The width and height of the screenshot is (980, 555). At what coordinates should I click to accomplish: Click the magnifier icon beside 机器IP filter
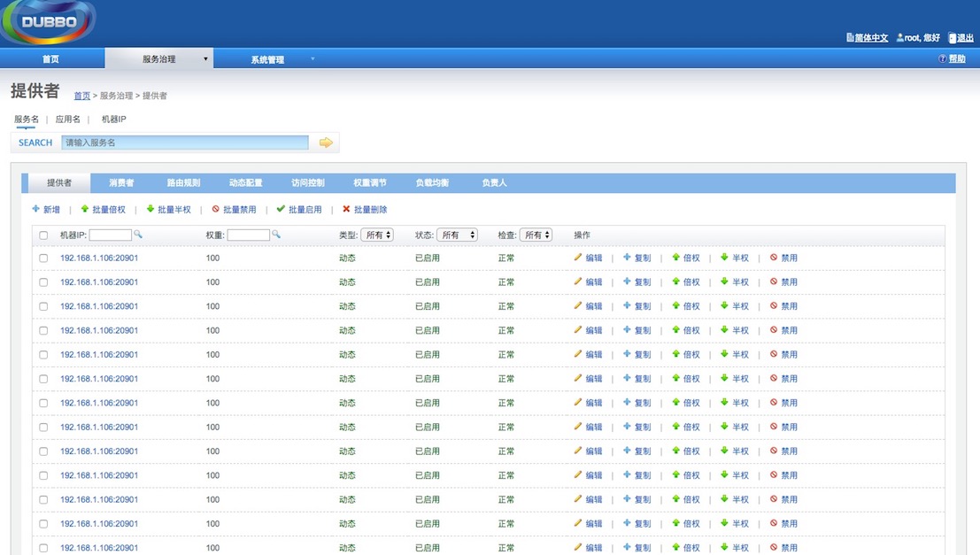140,235
